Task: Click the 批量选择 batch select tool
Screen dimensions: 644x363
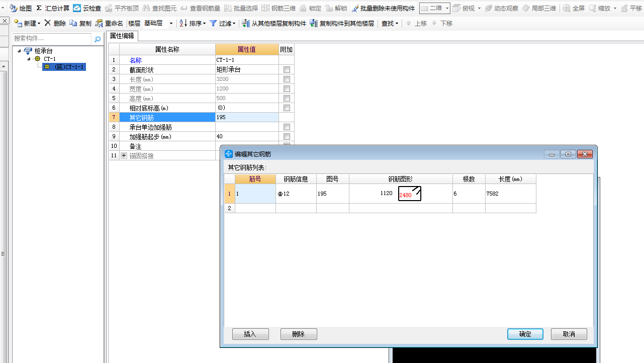Action: click(x=241, y=9)
